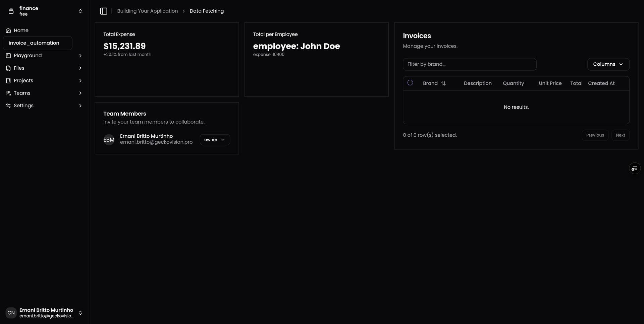The image size is (644, 324).
Task: Open Files menu label
Action: coord(19,68)
